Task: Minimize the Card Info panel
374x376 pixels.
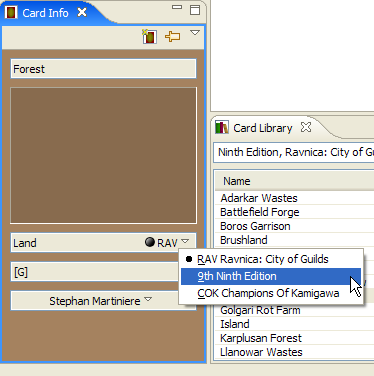Action: [x=177, y=7]
